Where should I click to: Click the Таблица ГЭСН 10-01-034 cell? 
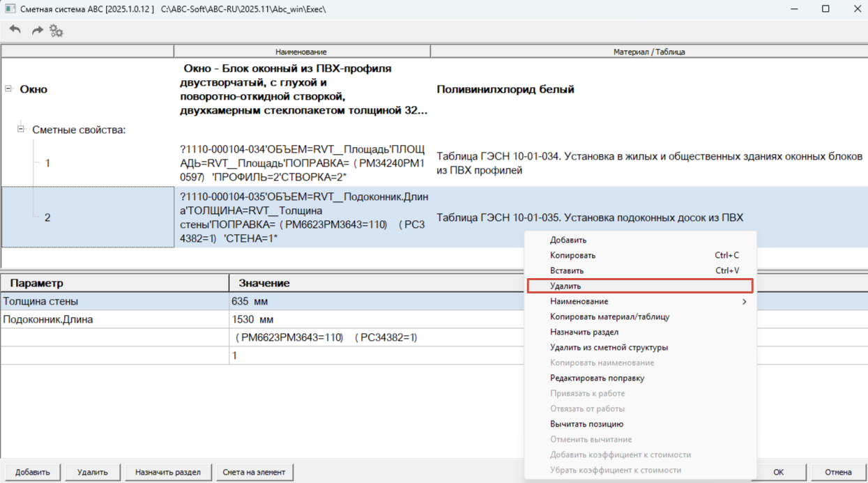[x=649, y=163]
